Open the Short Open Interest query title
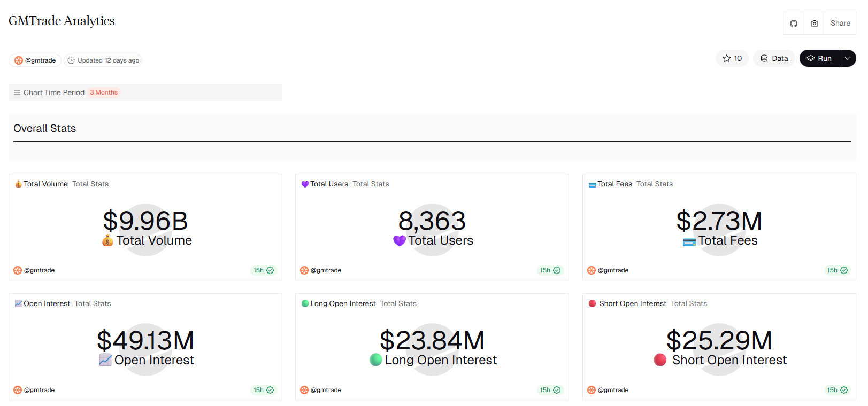868x406 pixels. click(x=632, y=303)
